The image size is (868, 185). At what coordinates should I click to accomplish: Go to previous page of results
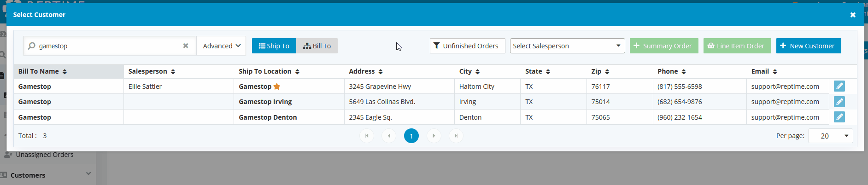click(x=389, y=136)
